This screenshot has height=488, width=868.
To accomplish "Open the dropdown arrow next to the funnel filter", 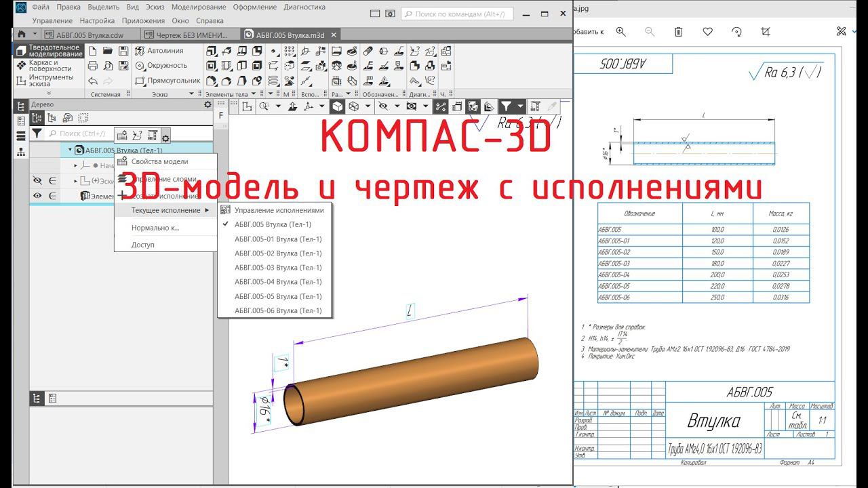I will [520, 106].
